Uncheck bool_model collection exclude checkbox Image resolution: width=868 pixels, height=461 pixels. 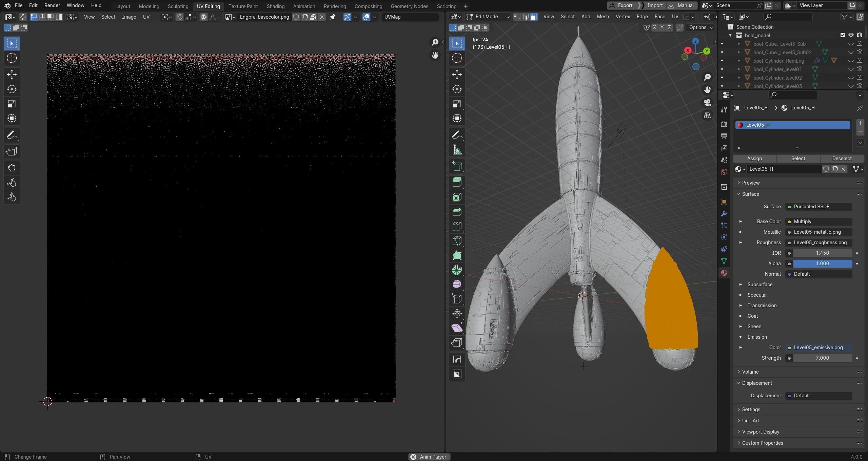(x=843, y=35)
